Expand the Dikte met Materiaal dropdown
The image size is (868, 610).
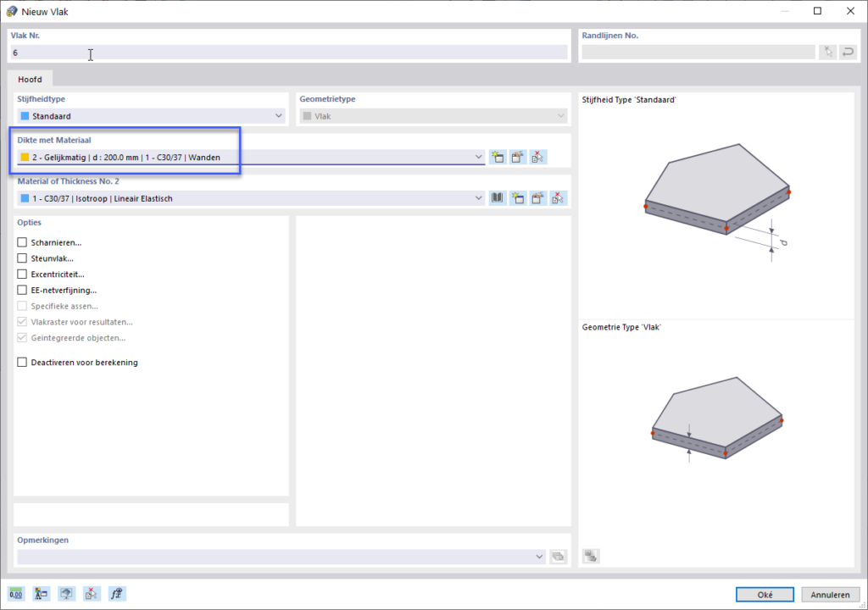(251, 158)
